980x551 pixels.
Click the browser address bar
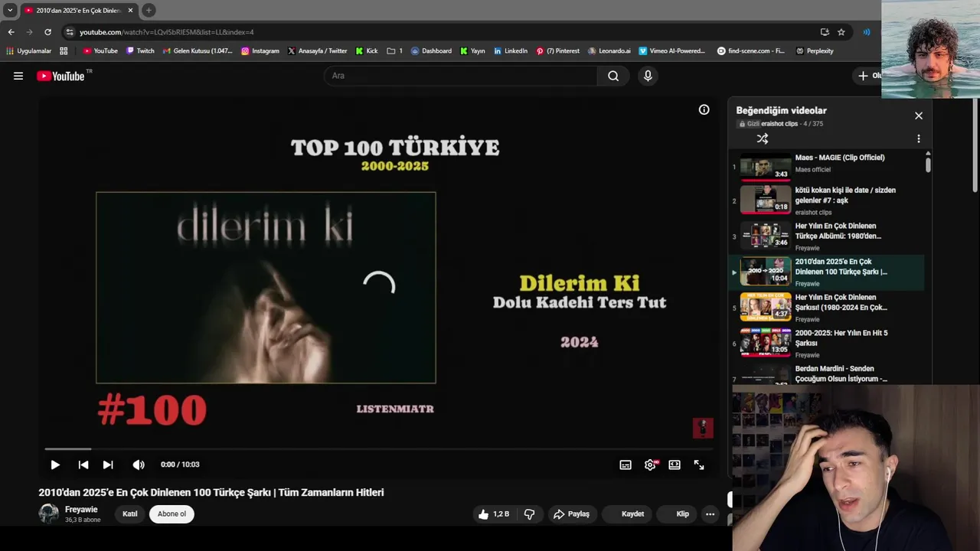pyautogui.click(x=440, y=32)
